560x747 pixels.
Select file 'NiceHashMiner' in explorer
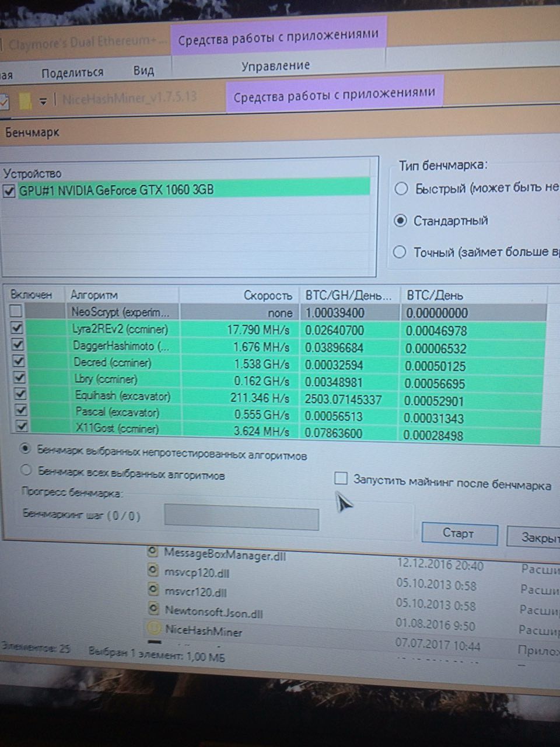(204, 631)
